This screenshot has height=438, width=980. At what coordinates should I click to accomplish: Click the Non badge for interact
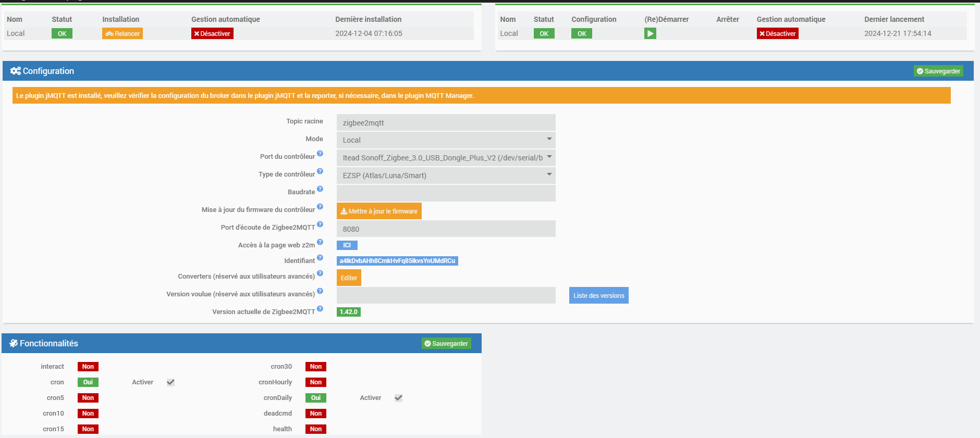(x=88, y=367)
